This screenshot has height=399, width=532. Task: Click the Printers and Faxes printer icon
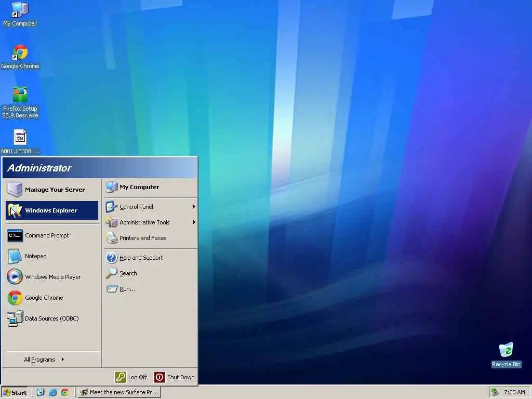click(x=111, y=238)
